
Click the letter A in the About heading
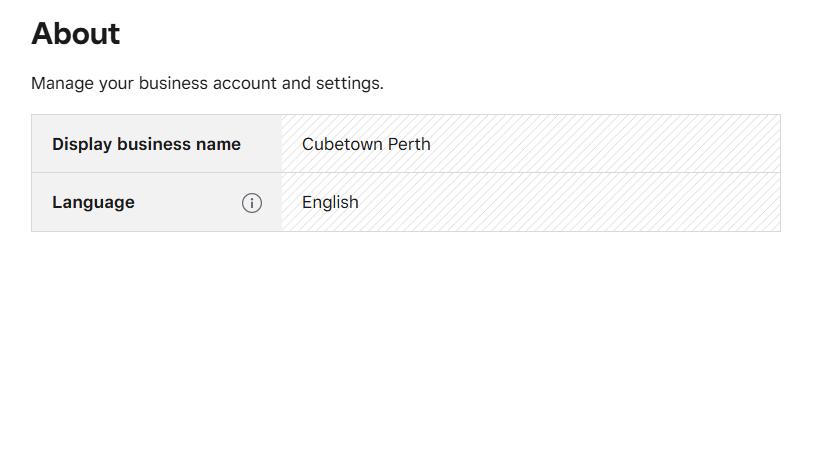click(x=42, y=34)
